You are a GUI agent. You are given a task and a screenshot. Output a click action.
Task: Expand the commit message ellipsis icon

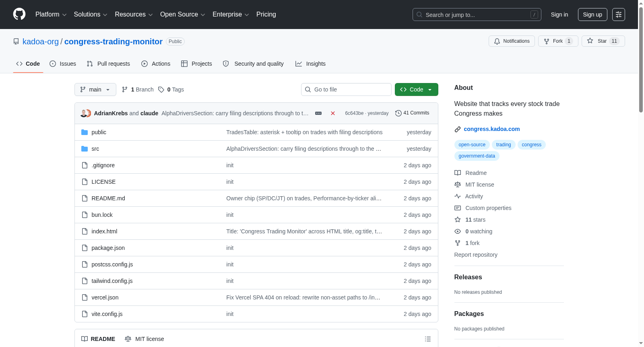click(x=318, y=113)
